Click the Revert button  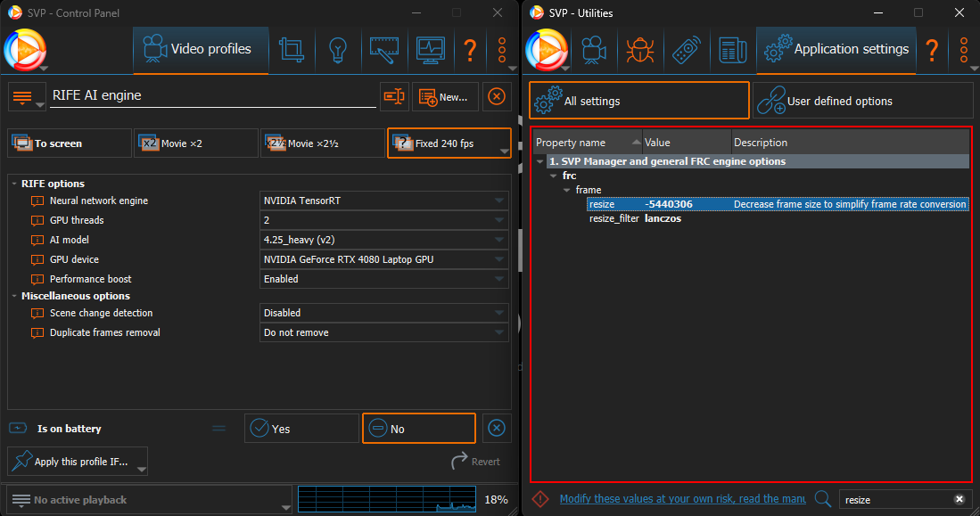pos(475,461)
